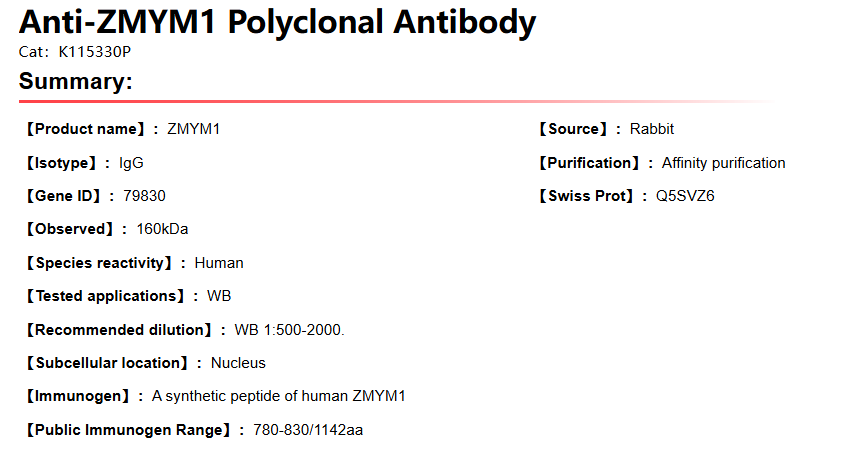Open the Gene ID 79830

click(144, 196)
